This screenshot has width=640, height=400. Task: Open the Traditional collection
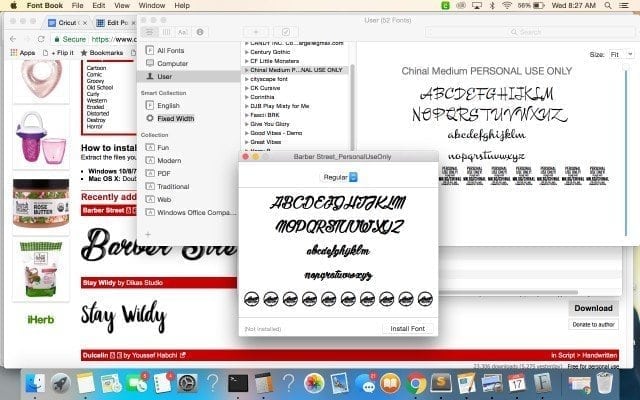[x=173, y=187]
